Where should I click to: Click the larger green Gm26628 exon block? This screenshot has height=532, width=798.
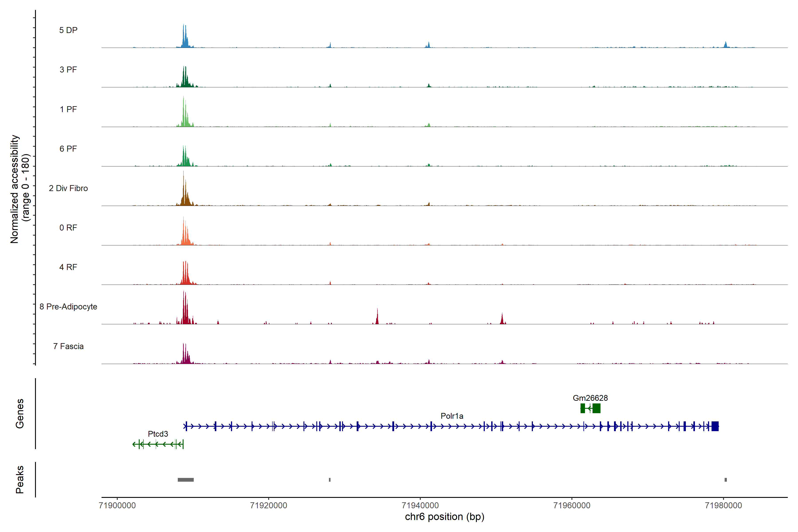click(597, 408)
